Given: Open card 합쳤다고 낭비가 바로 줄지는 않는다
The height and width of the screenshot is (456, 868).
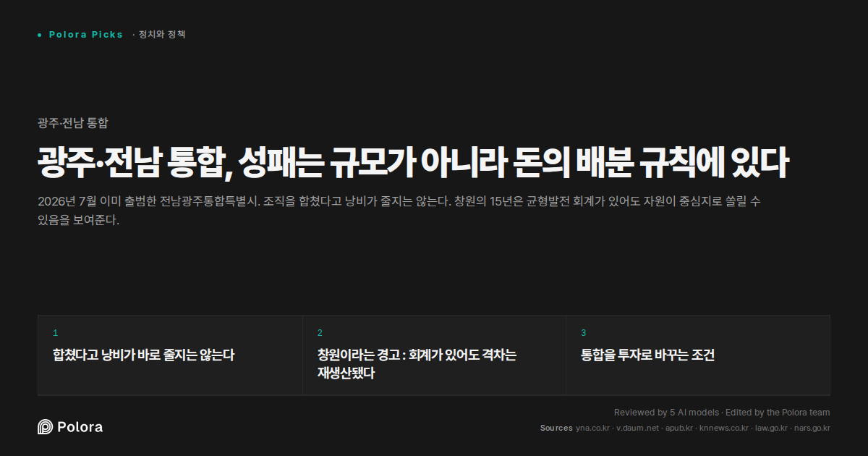Looking at the screenshot, I should click(170, 355).
